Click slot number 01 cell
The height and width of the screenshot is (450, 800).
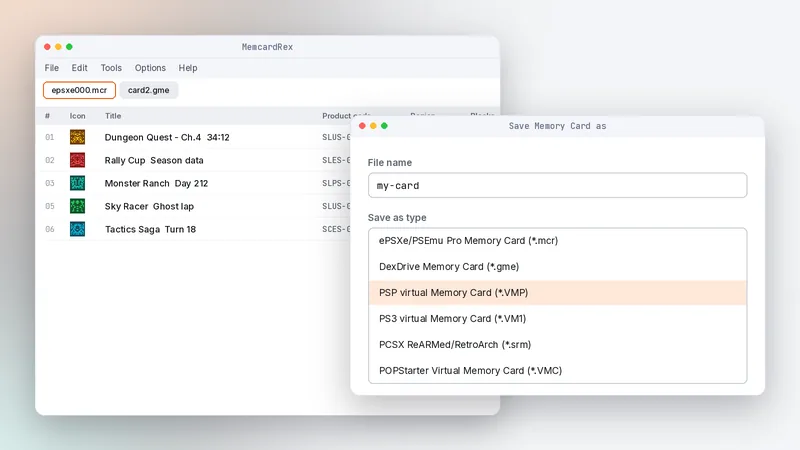49,137
